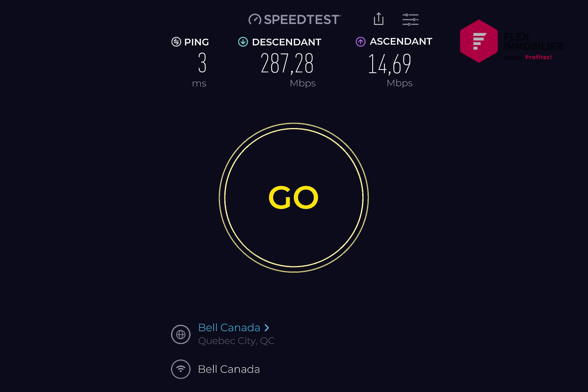Click the Quebec City, QC location text

236,341
